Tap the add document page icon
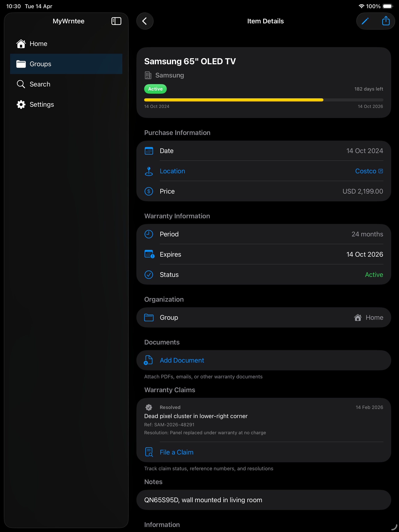 coord(148,360)
